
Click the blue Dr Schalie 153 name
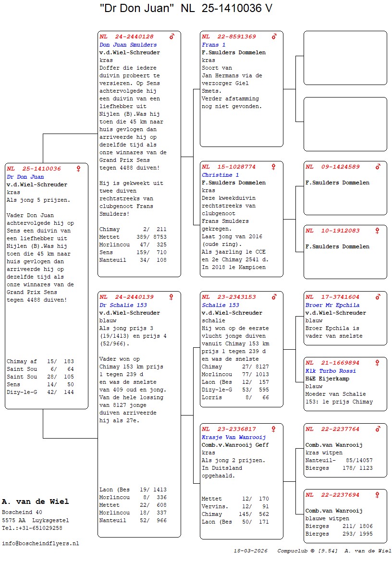[x=123, y=305]
